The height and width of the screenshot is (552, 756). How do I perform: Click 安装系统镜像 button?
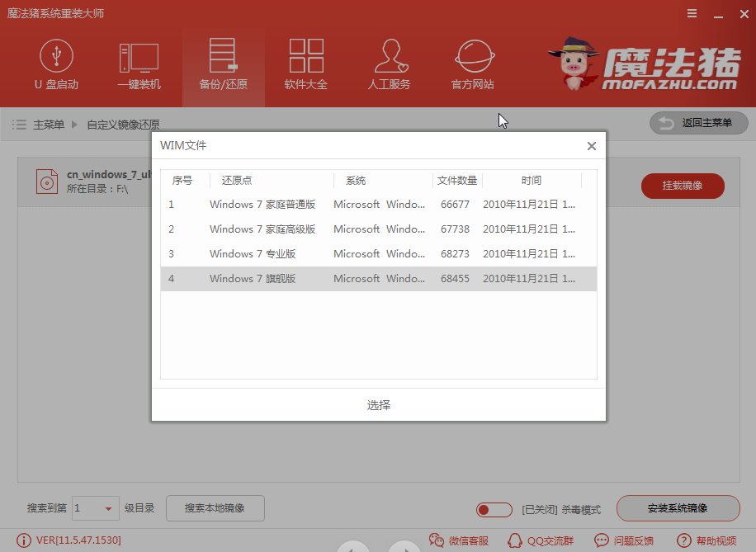[678, 509]
